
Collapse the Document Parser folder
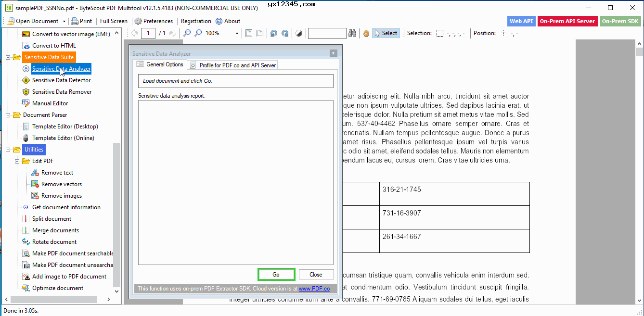(8, 115)
